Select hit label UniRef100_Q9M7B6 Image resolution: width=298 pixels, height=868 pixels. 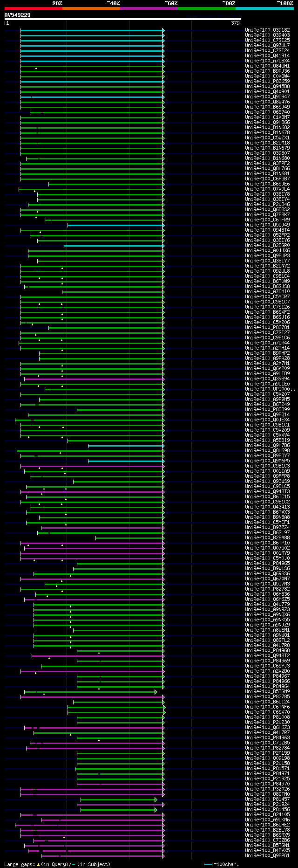click(267, 446)
